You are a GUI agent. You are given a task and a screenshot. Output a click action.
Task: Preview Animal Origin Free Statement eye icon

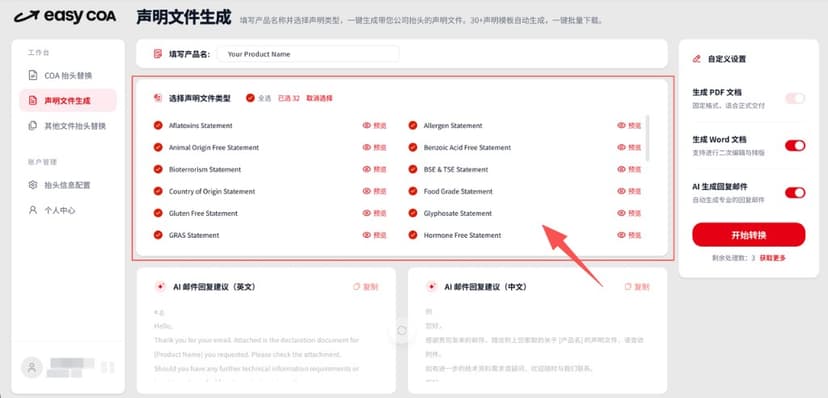[366, 147]
